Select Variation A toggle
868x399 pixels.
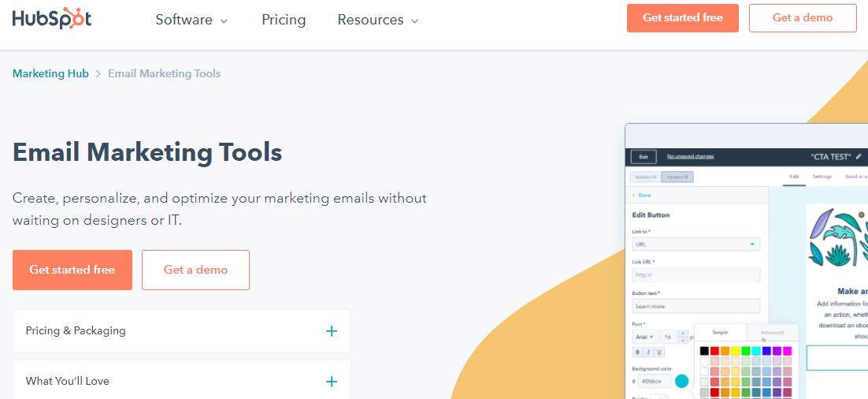(x=645, y=177)
